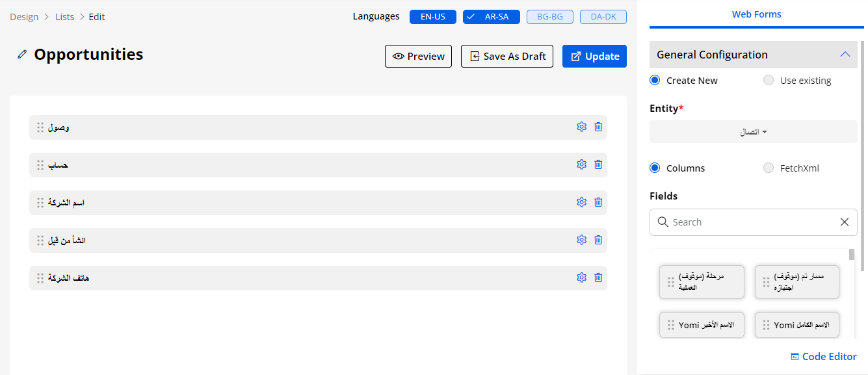Click into the Fields search box
Screen dimensions: 868x375
click(748, 222)
